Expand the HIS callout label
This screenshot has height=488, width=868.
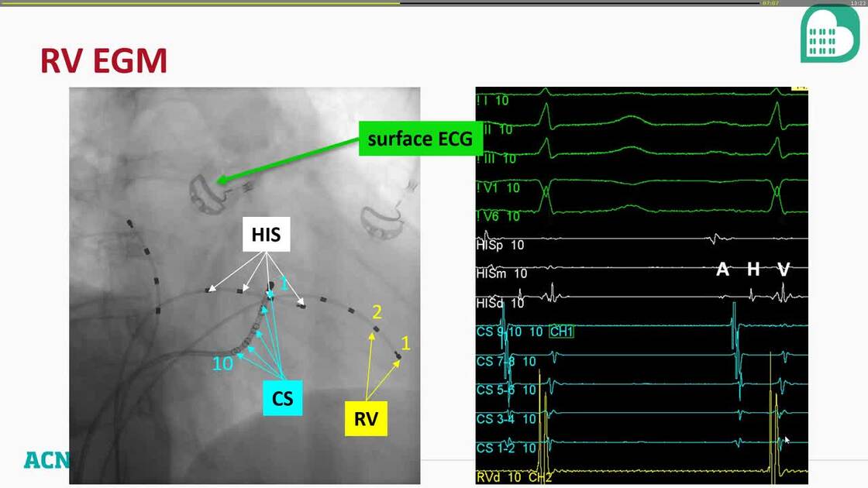click(267, 234)
